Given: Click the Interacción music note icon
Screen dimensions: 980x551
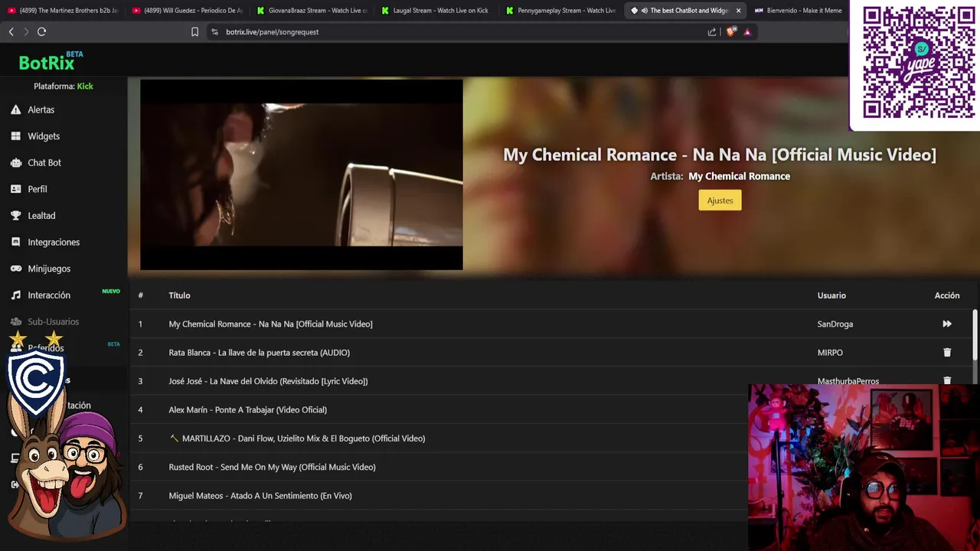Looking at the screenshot, I should (x=15, y=295).
